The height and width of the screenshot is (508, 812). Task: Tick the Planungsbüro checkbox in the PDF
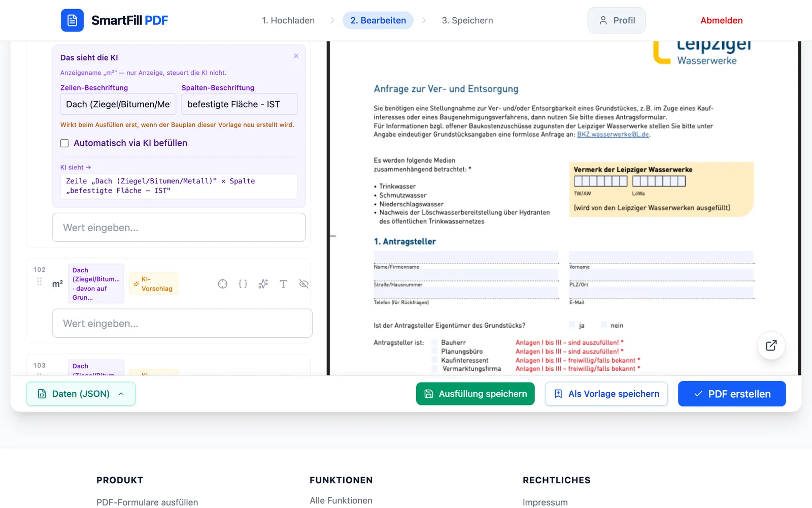click(x=434, y=351)
